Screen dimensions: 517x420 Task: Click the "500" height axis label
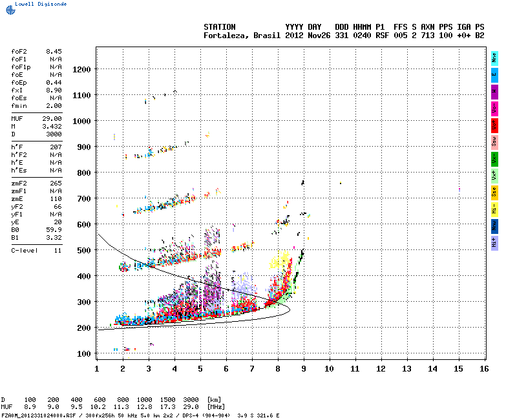pyautogui.click(x=84, y=251)
